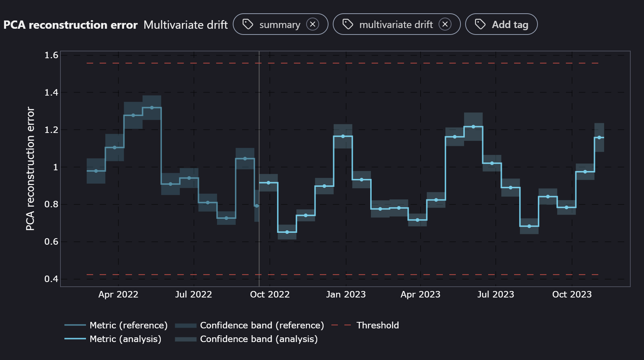Click the last analysis data point after Oct 2023
Screen dimensions: 644x360
599,138
